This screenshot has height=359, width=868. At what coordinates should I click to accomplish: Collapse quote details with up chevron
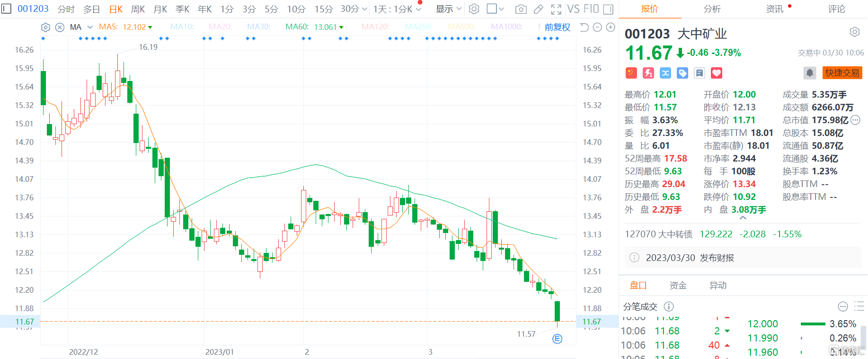(743, 218)
